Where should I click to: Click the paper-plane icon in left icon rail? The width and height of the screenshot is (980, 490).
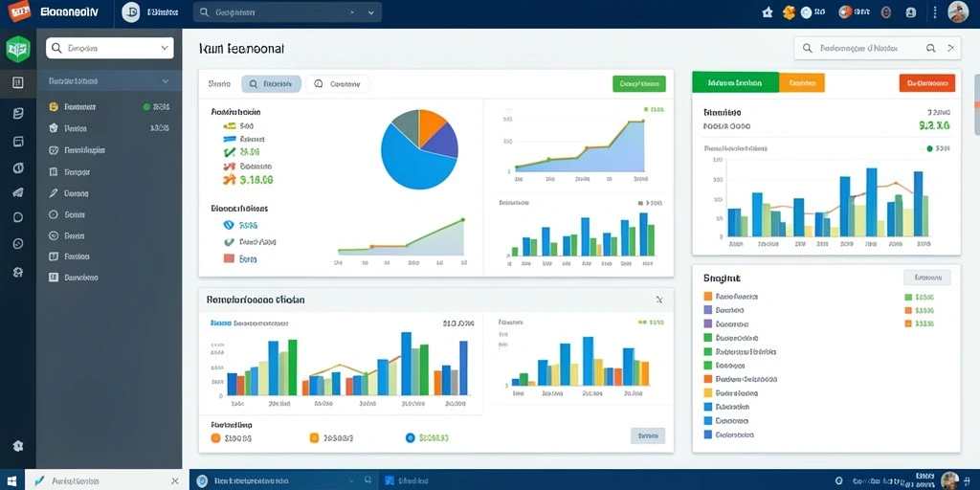[x=18, y=192]
